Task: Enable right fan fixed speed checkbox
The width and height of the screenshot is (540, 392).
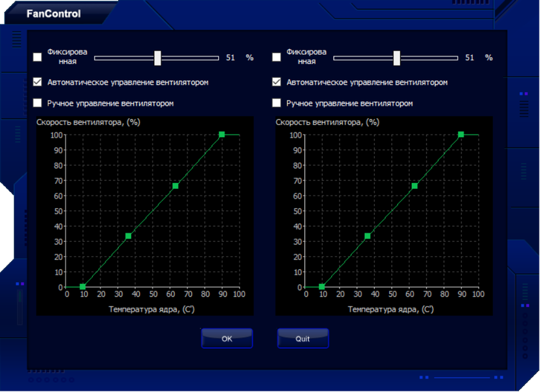Action: 276,57
